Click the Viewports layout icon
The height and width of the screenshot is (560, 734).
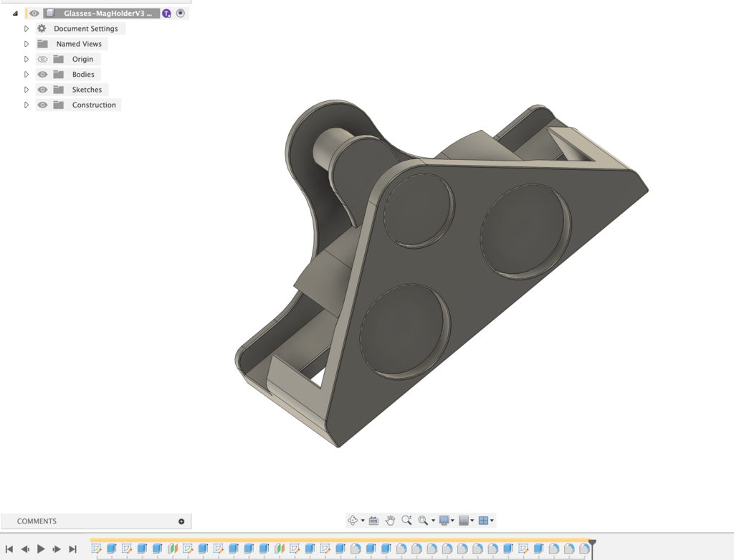483,521
